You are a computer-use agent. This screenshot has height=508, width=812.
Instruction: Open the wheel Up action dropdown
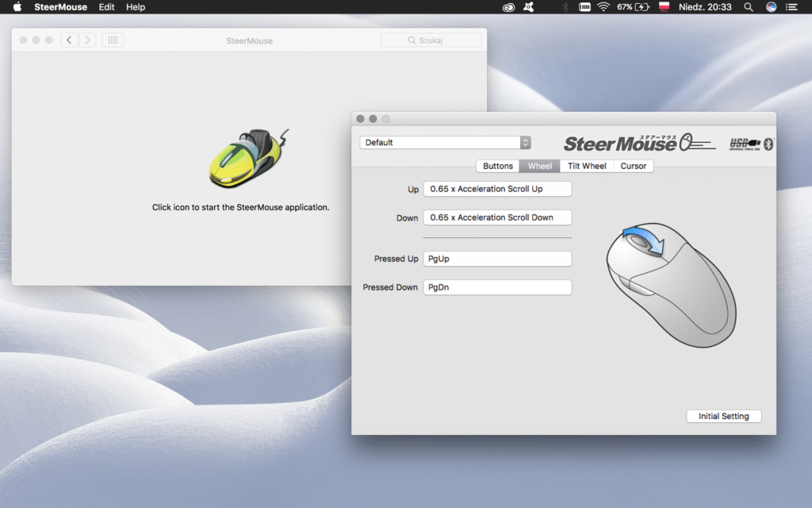[x=497, y=189]
